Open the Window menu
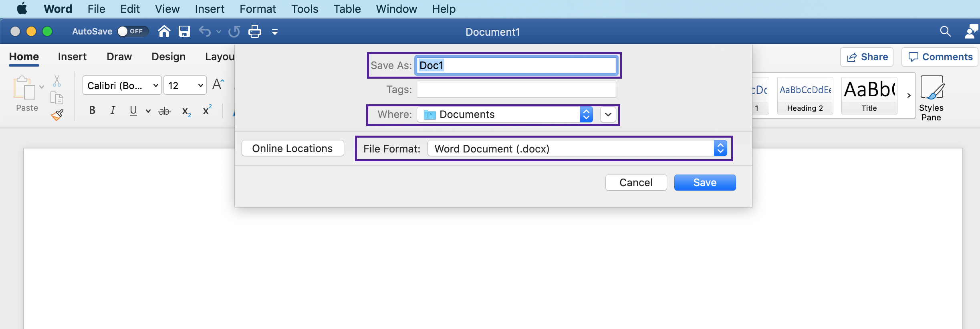 pos(396,9)
